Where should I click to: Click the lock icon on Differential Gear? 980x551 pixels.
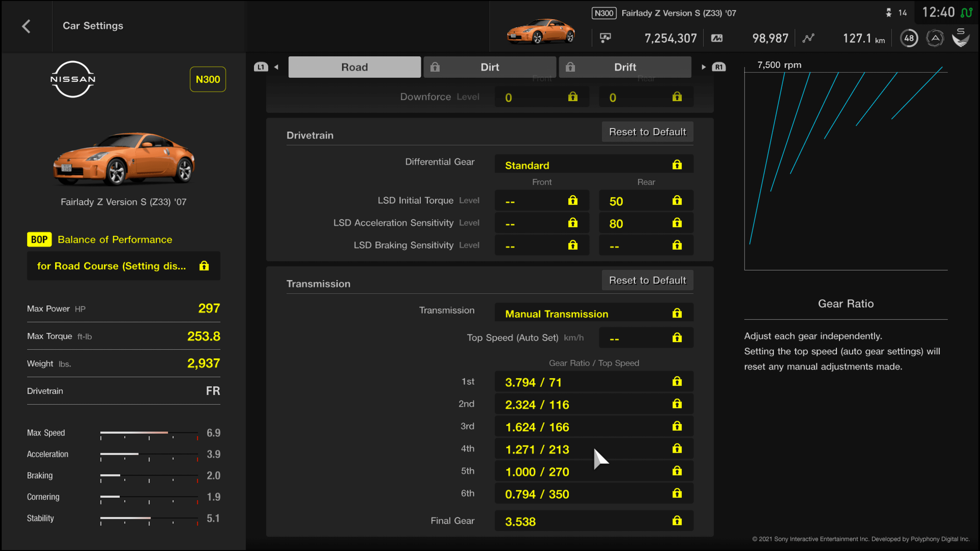click(677, 164)
